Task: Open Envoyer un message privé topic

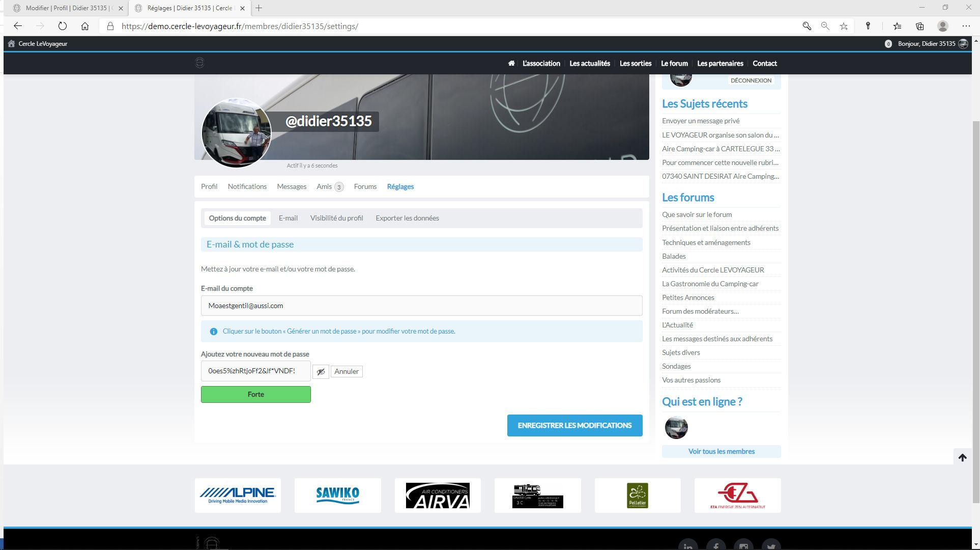Action: pyautogui.click(x=701, y=121)
